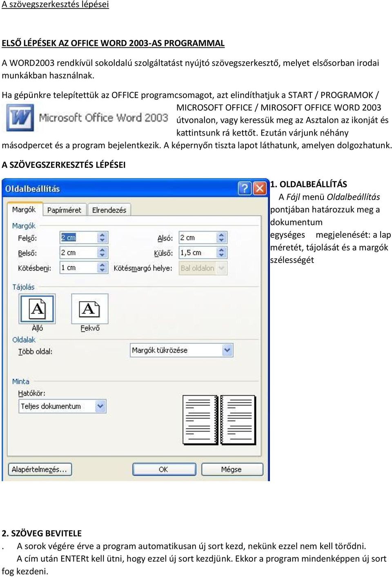
Task: Click the Hatókör: label
Action: (x=31, y=394)
